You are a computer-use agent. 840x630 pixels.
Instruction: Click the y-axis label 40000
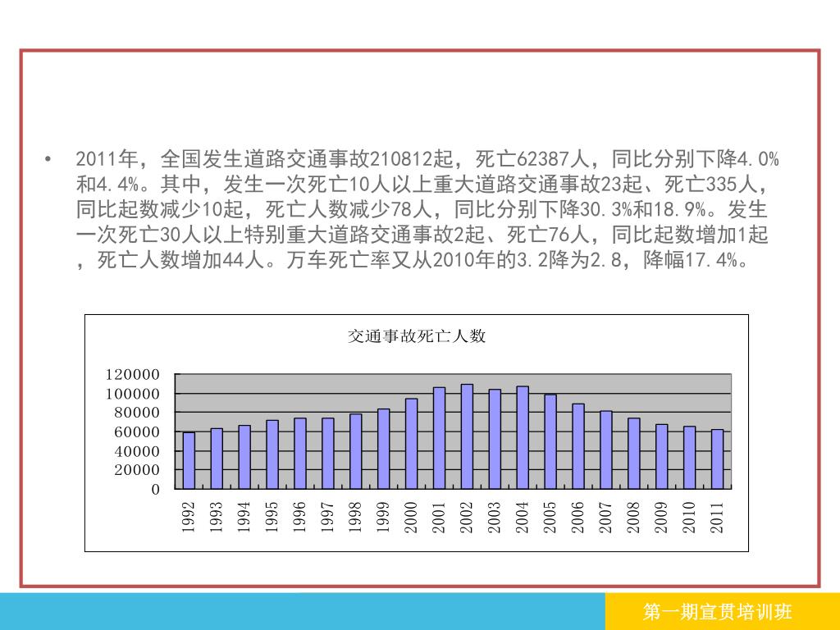tap(137, 451)
